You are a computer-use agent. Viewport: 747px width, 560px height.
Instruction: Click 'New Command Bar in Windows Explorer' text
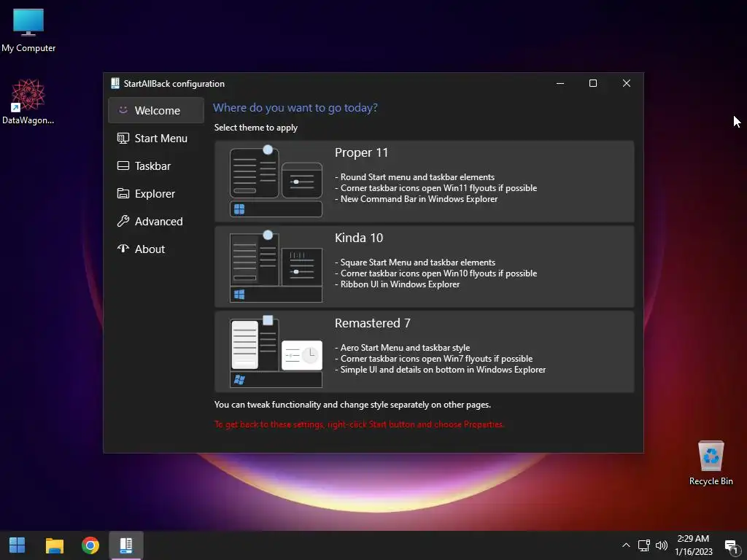point(419,199)
